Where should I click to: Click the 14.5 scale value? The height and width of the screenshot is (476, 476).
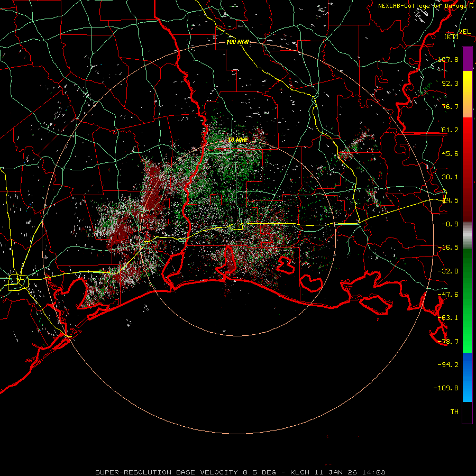click(x=450, y=200)
